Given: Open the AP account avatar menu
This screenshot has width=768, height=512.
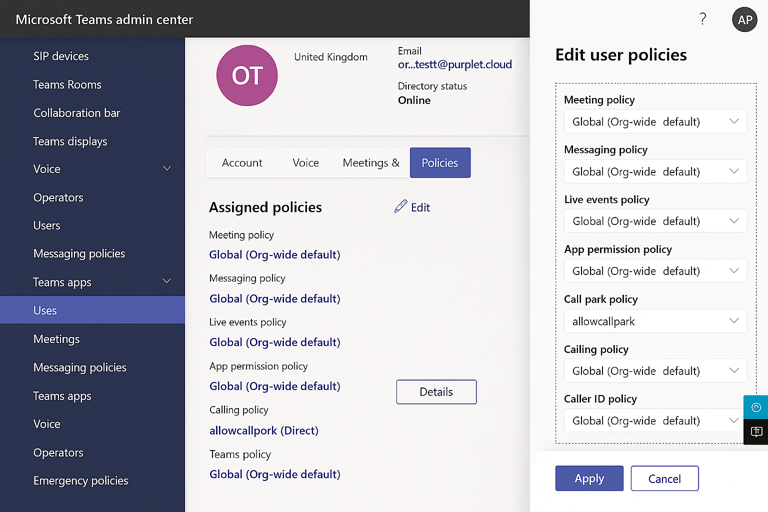Looking at the screenshot, I should [744, 20].
